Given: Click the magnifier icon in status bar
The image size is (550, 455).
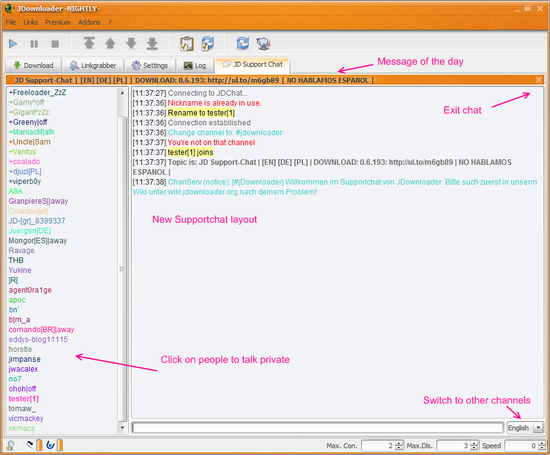Looking at the screenshot, I should [x=10, y=446].
